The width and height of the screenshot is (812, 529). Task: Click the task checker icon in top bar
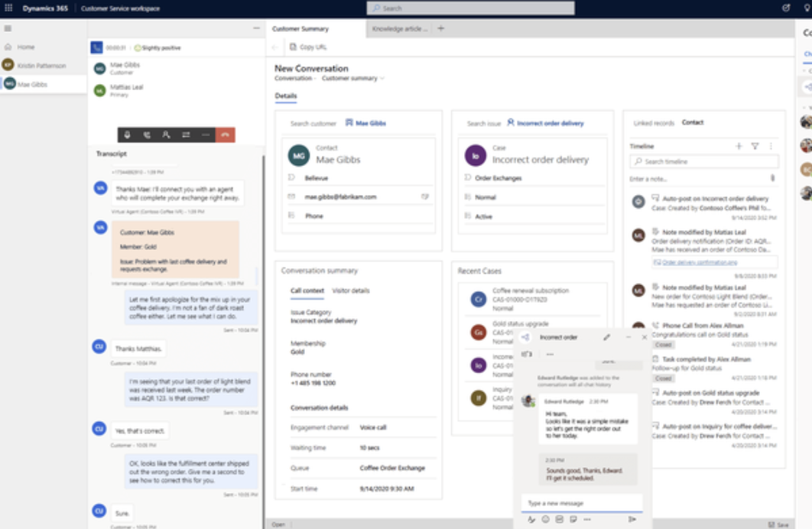(786, 8)
